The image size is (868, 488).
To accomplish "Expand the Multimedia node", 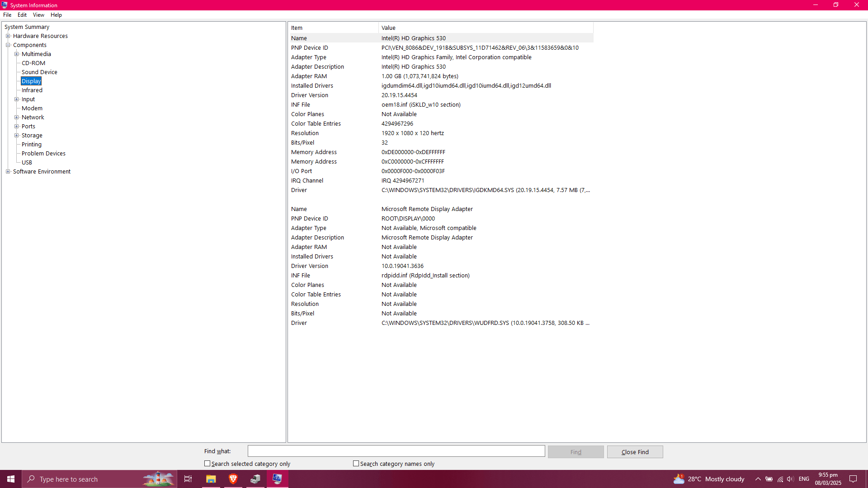I will click(16, 54).
